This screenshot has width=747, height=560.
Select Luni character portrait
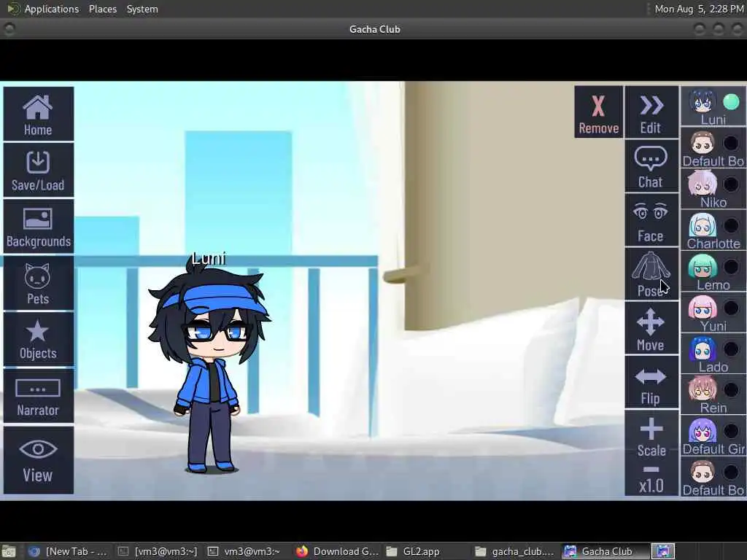tap(703, 101)
